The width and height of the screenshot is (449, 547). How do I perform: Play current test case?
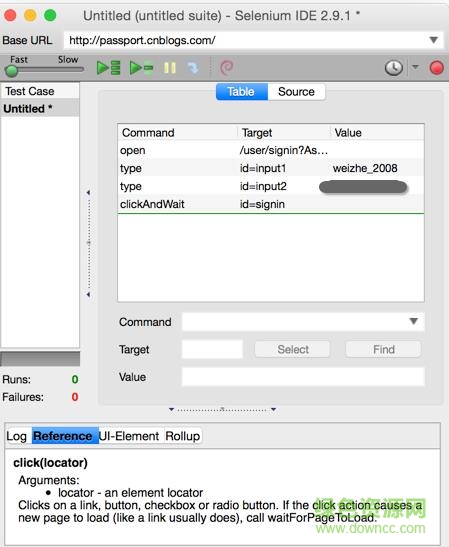point(141,68)
